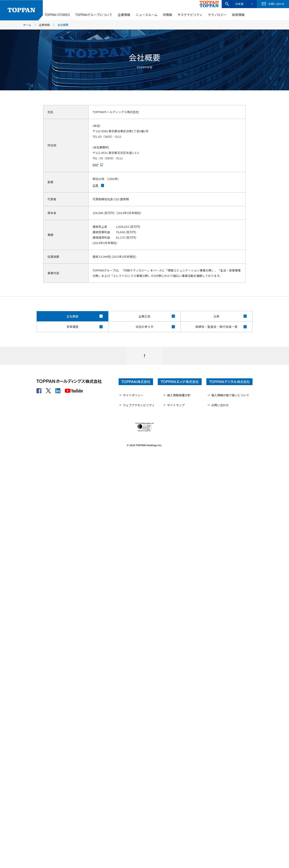Click external window icon beside MAP
Image resolution: width=289 pixels, height=868 pixels.
102,165
